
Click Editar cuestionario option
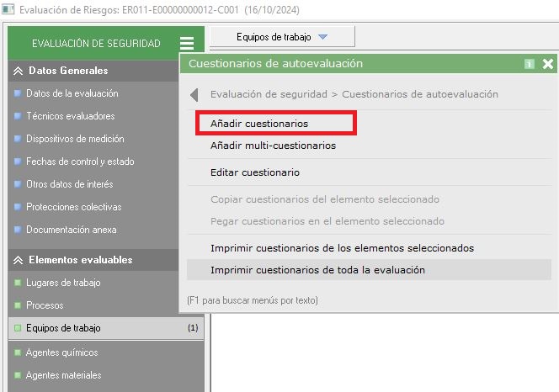(x=255, y=172)
